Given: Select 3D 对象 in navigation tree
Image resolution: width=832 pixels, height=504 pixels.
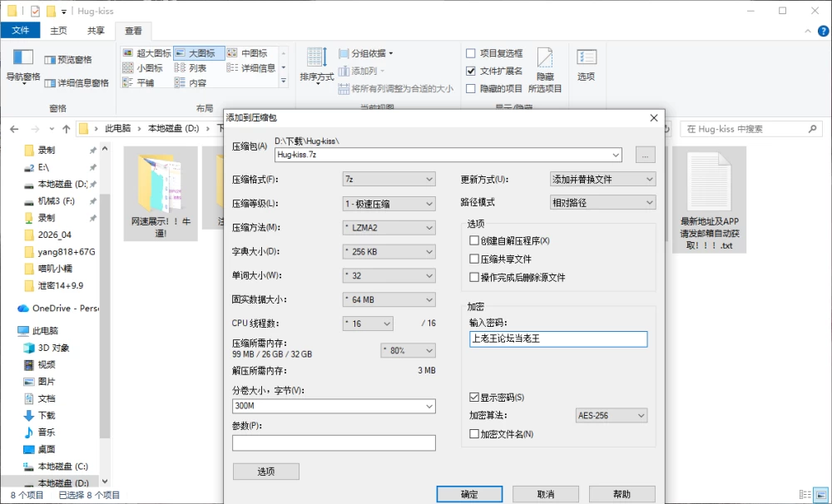Looking at the screenshot, I should (46, 348).
